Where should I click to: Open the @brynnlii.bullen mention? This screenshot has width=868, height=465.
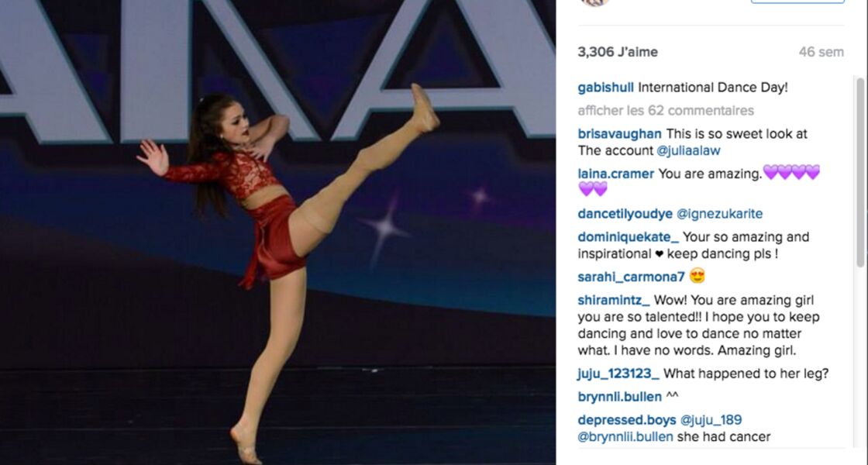(x=625, y=437)
